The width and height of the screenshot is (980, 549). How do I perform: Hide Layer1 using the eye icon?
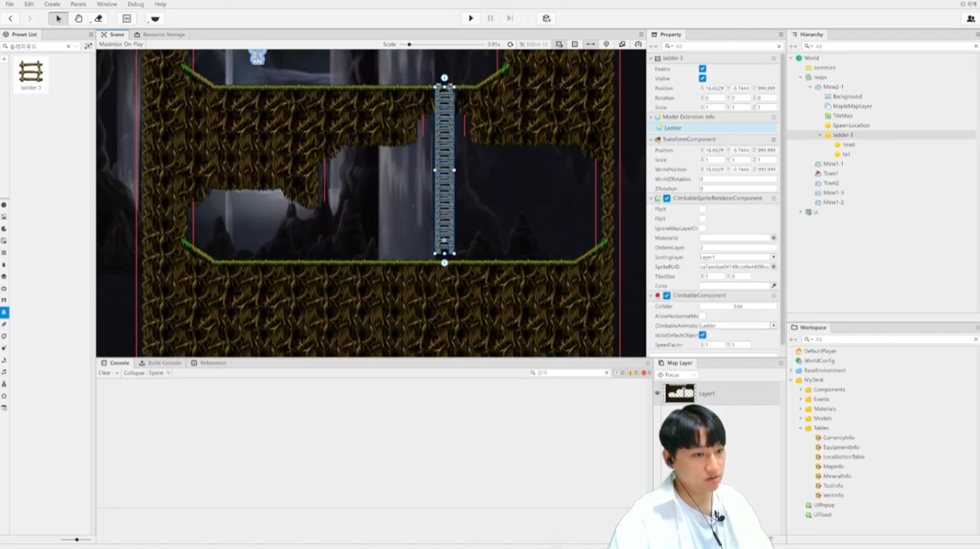(x=657, y=394)
